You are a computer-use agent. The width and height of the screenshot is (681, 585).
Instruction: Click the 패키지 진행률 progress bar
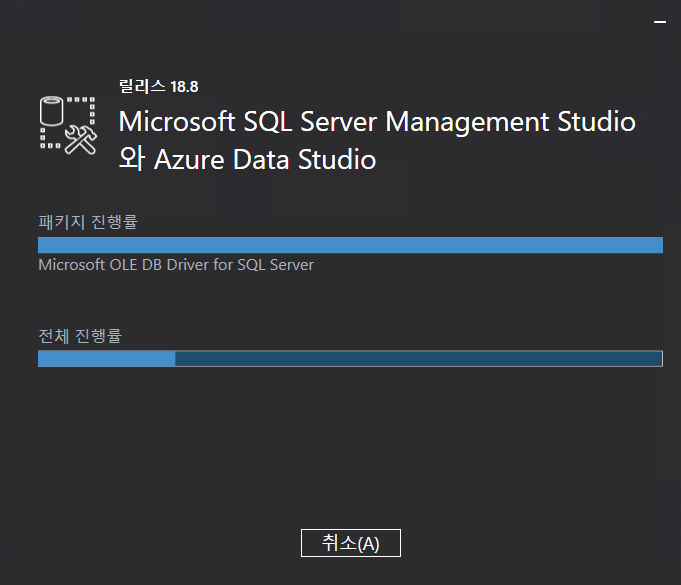coord(350,245)
